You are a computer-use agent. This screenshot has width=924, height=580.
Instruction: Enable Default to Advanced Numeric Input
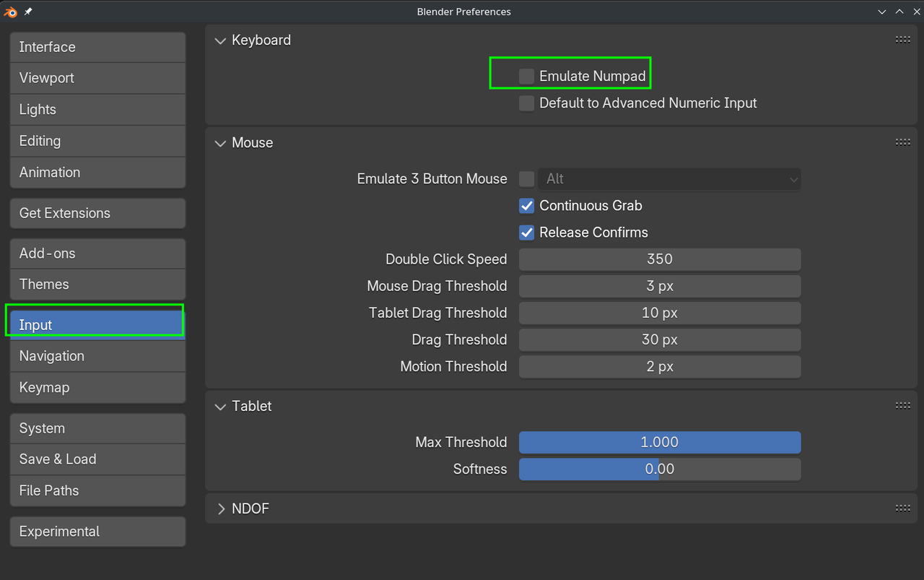click(527, 103)
